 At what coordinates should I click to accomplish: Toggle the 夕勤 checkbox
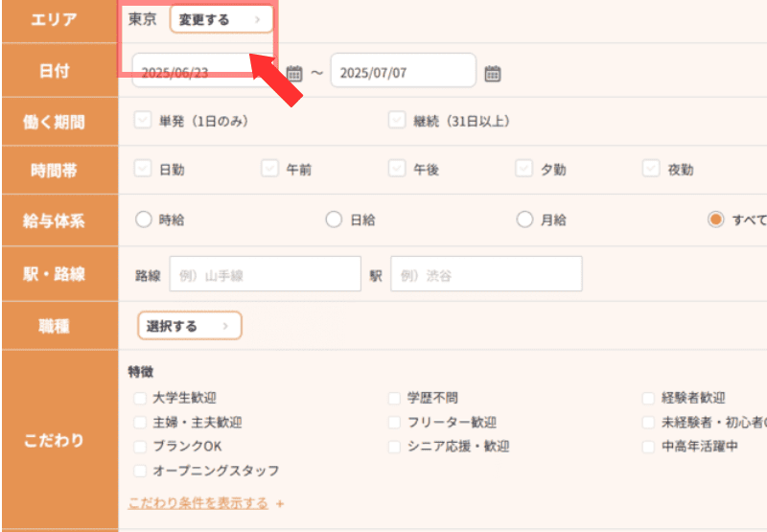tap(523, 169)
